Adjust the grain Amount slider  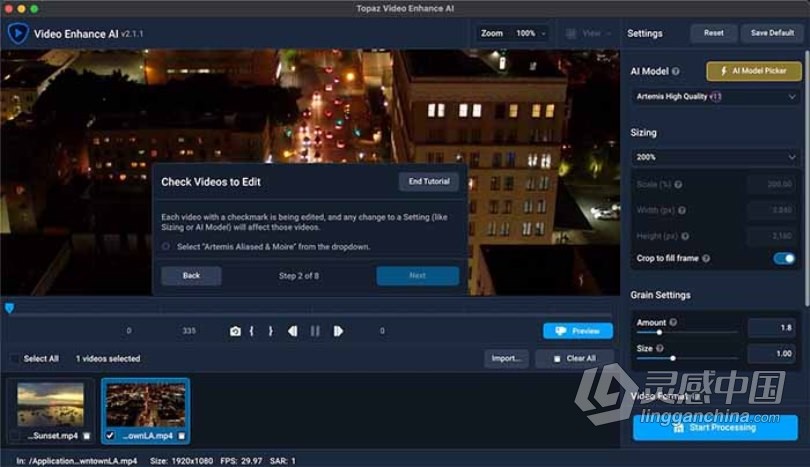[659, 333]
